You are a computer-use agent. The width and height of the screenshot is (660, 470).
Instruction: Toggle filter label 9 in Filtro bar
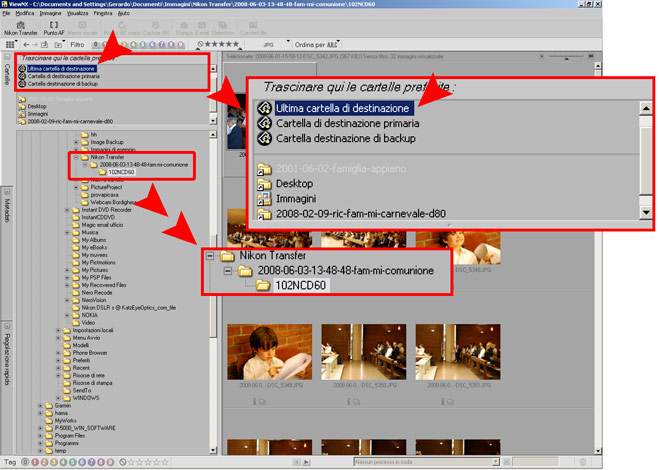pyautogui.click(x=181, y=45)
